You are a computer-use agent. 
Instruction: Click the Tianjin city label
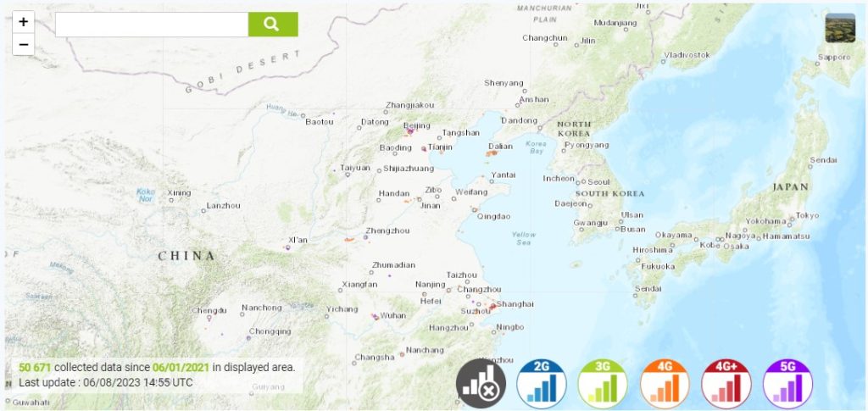pos(440,147)
